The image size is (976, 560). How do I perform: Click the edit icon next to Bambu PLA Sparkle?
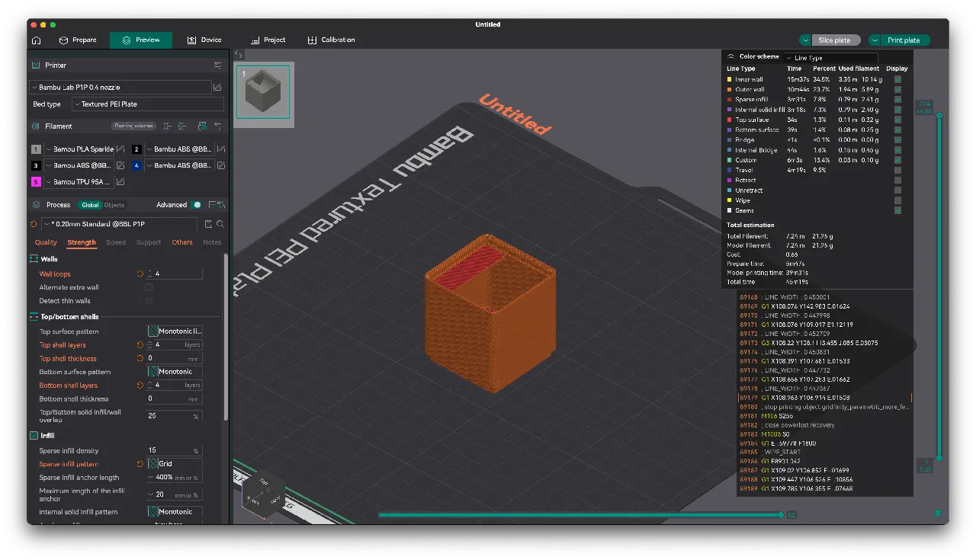click(x=120, y=149)
